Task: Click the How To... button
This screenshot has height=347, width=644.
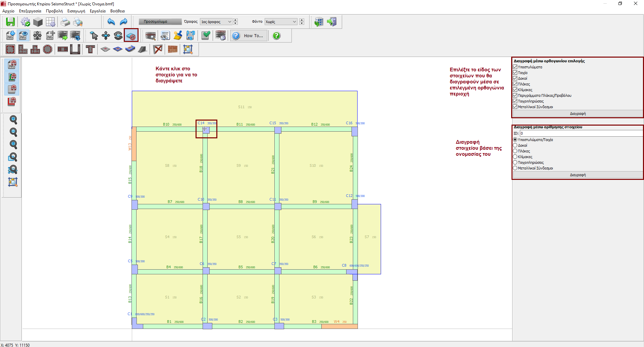Action: pos(249,36)
